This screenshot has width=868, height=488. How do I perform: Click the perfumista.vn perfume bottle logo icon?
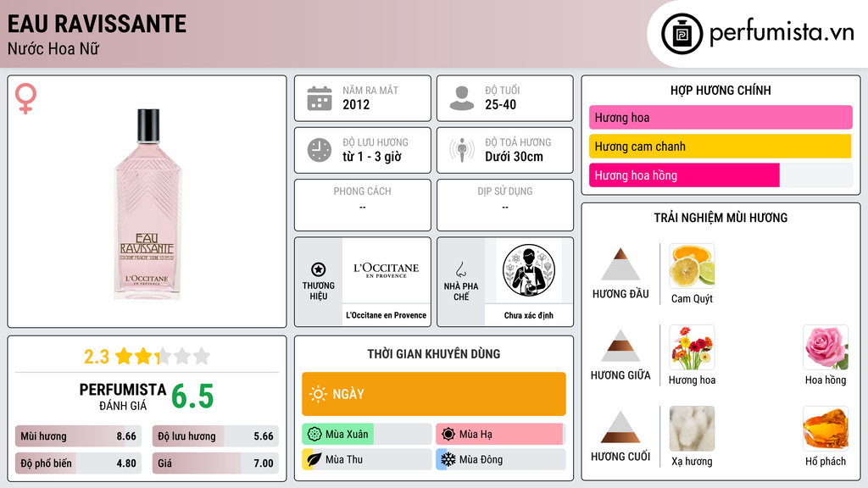682,34
